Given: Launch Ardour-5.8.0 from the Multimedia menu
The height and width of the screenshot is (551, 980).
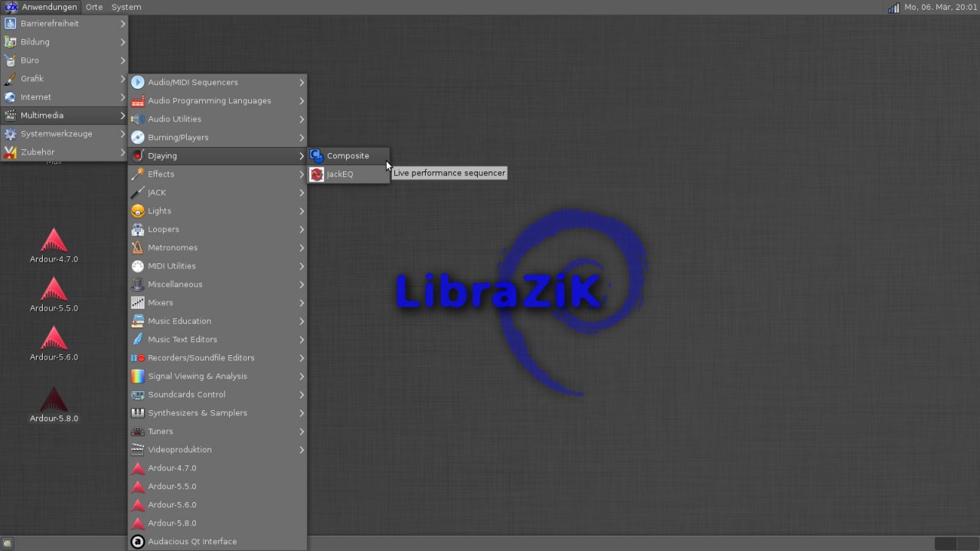Looking at the screenshot, I should [x=217, y=523].
